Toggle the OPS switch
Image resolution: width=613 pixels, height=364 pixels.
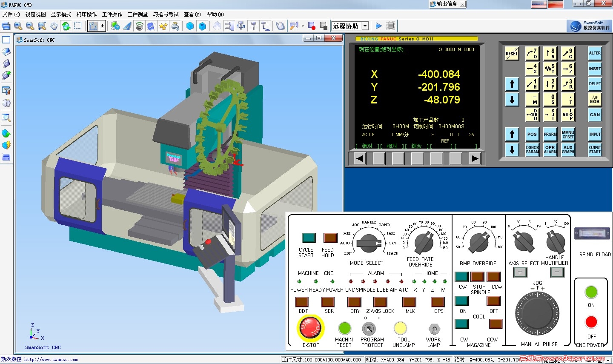click(x=438, y=302)
